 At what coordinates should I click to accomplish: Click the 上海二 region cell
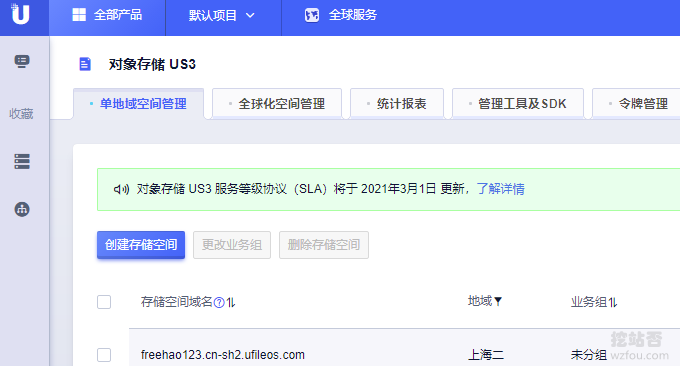[486, 355]
